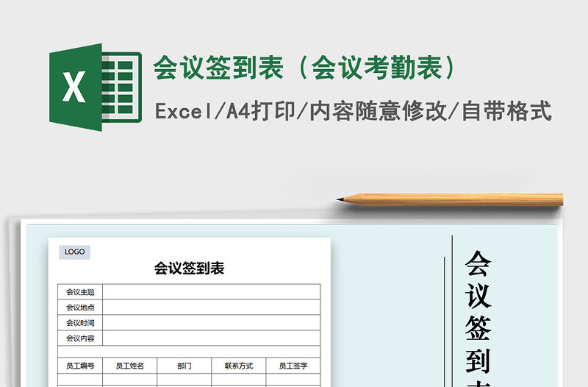Viewport: 588px width, 387px height.
Task: Select the 员工签字 column header
Action: (x=293, y=366)
